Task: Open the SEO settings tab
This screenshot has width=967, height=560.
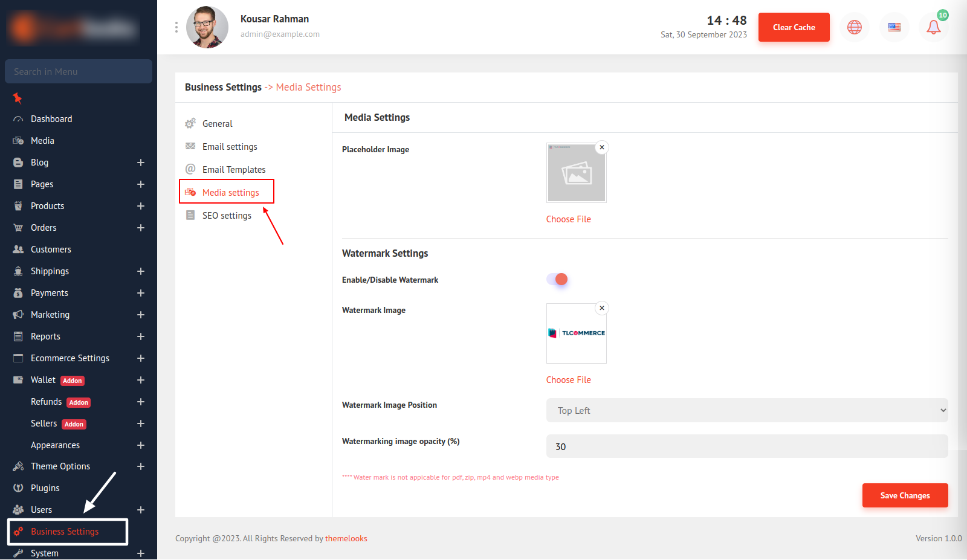Action: (227, 216)
